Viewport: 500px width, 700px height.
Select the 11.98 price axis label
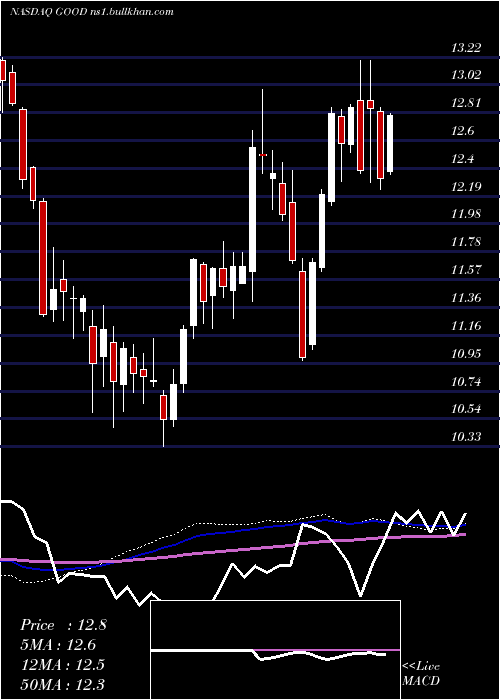(x=467, y=214)
